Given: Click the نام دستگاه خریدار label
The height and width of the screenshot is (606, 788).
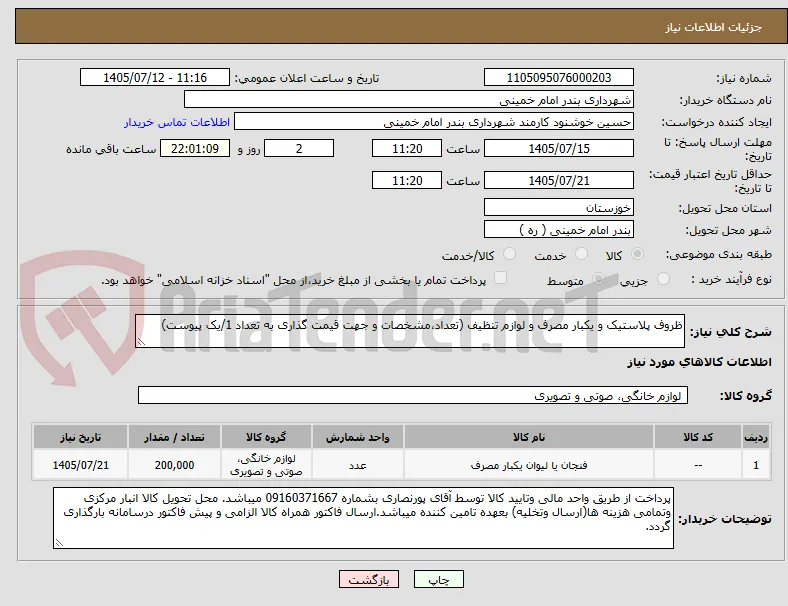Looking at the screenshot, I should coord(726,100).
